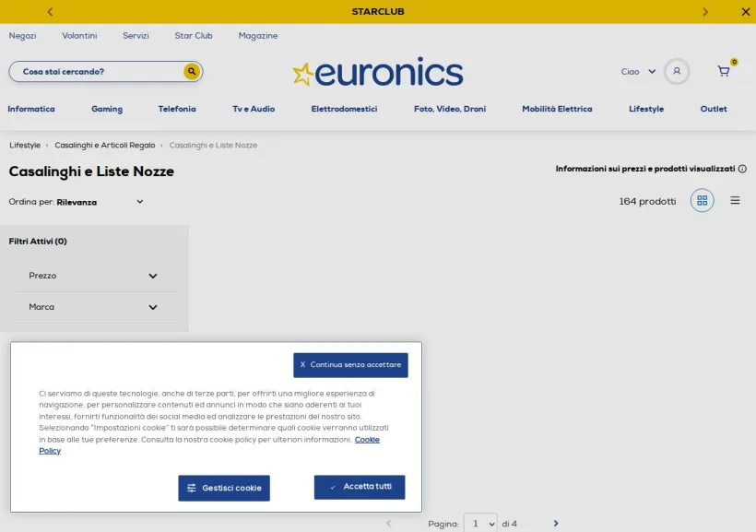This screenshot has width=756, height=532.
Task: Open the Telefonia category menu
Action: tap(177, 109)
